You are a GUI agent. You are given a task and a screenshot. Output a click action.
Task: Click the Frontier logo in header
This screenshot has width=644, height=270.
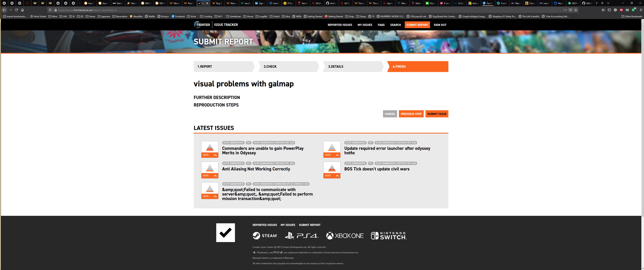202,25
